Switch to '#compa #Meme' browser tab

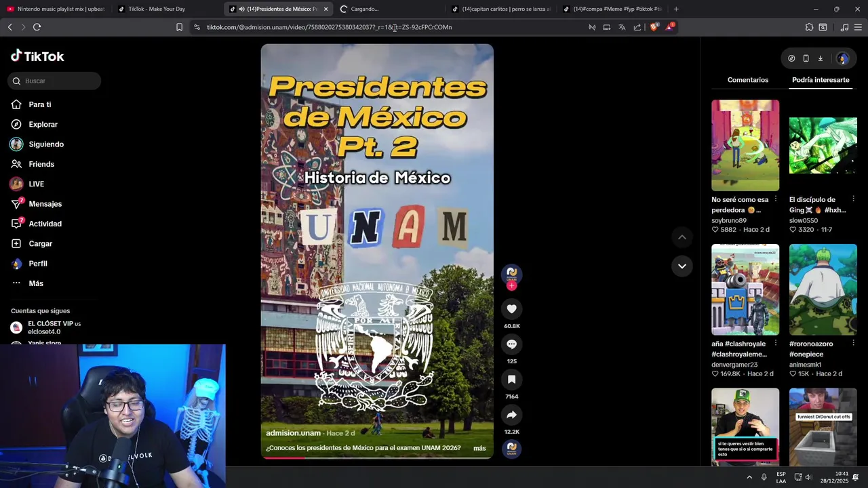pos(612,9)
